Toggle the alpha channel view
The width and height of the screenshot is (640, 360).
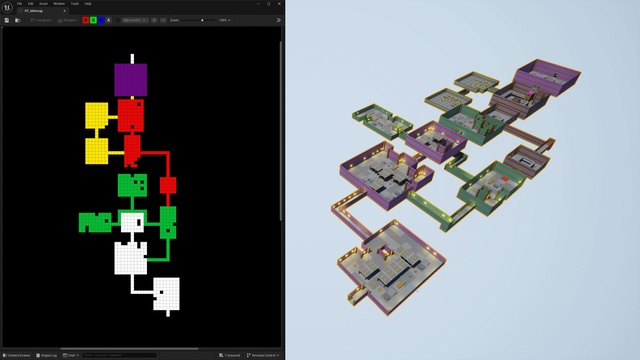pyautogui.click(x=109, y=20)
